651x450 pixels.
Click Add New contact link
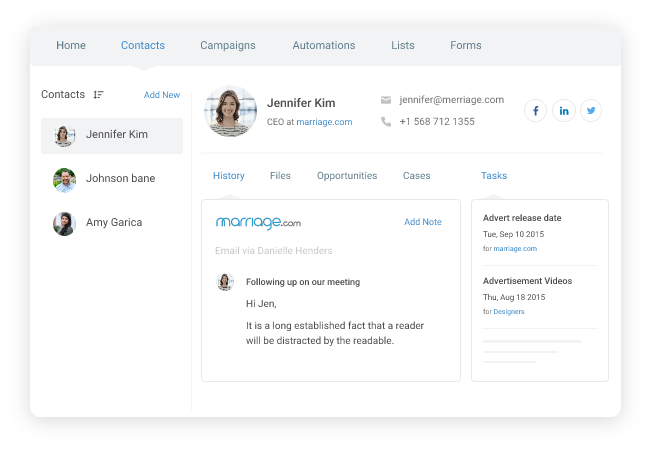162,95
